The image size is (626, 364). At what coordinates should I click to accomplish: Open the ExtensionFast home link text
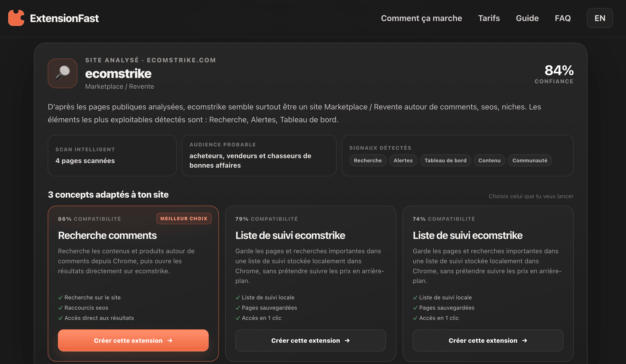(x=64, y=18)
